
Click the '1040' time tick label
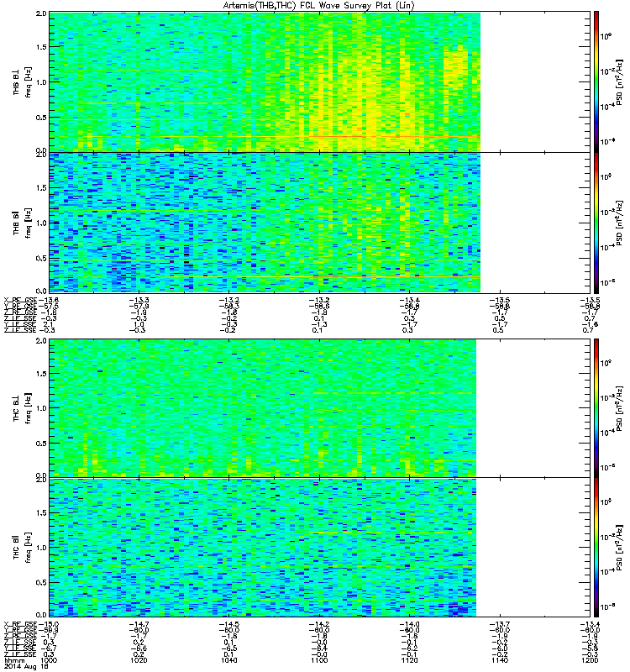click(x=229, y=660)
